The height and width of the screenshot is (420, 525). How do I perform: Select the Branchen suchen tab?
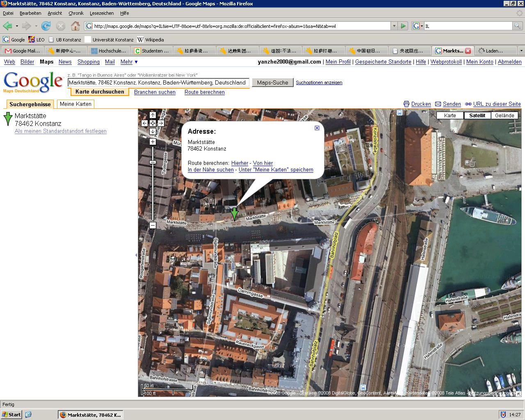[155, 92]
